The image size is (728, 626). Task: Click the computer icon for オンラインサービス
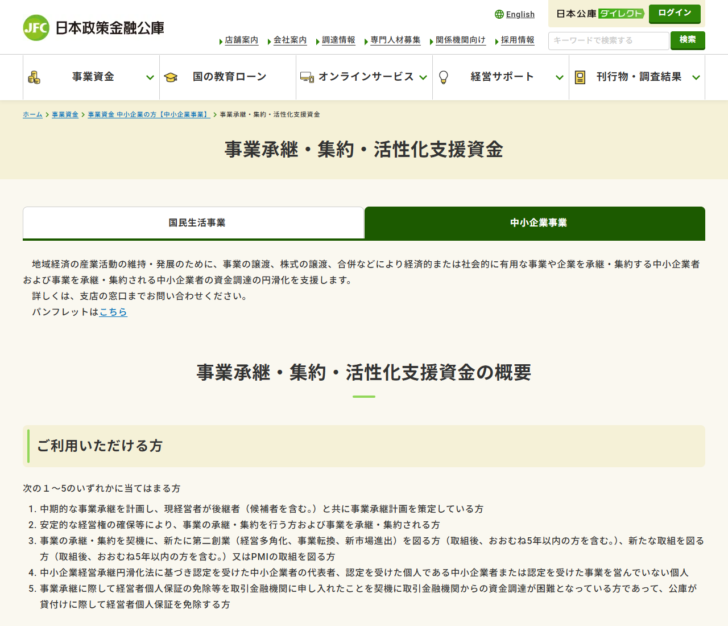[x=307, y=77]
